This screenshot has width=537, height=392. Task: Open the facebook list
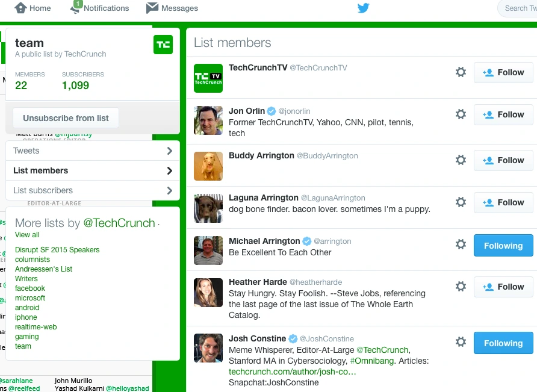[30, 288]
